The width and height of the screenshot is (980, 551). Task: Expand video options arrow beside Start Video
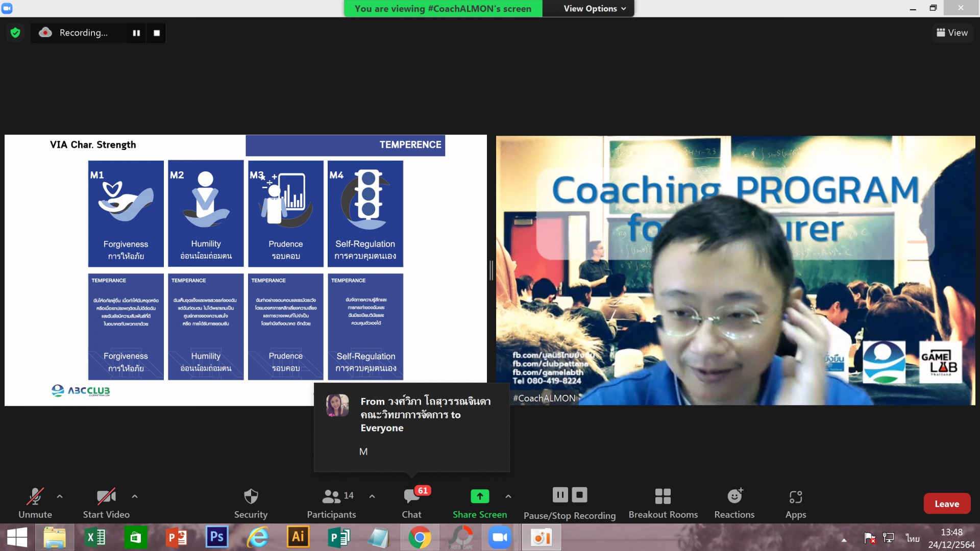pos(135,496)
